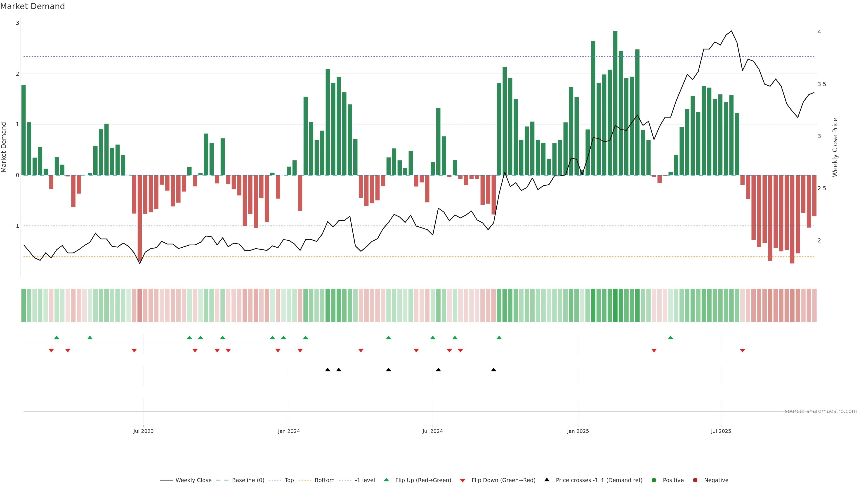Click the last black price-cross triangle marker
The image size is (868, 488).
click(x=494, y=370)
